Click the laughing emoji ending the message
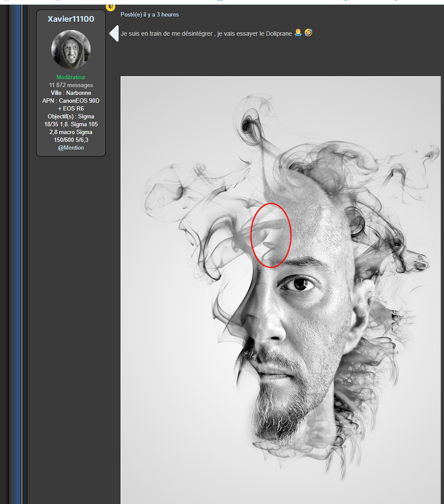Viewport: 444px width, 504px height. click(308, 33)
